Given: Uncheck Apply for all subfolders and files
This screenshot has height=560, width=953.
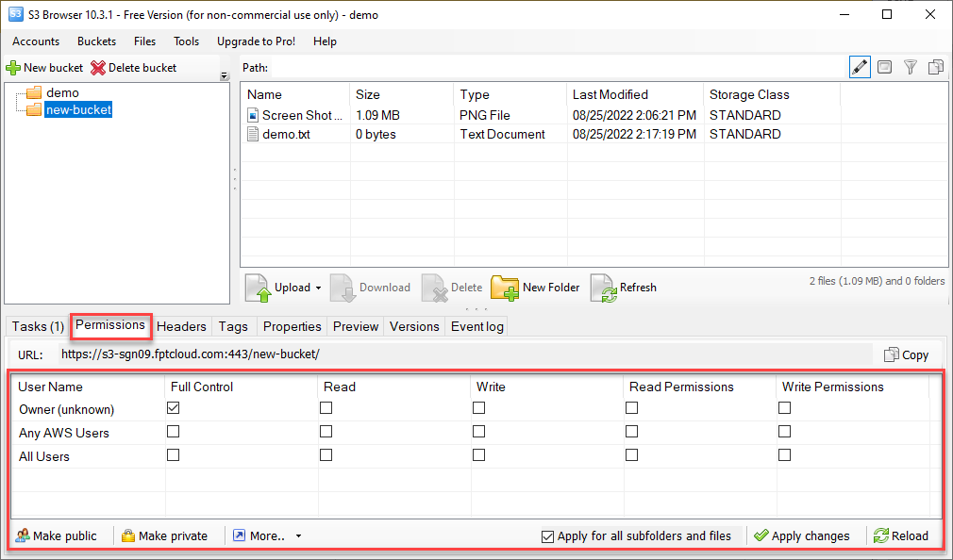Looking at the screenshot, I should pyautogui.click(x=546, y=535).
